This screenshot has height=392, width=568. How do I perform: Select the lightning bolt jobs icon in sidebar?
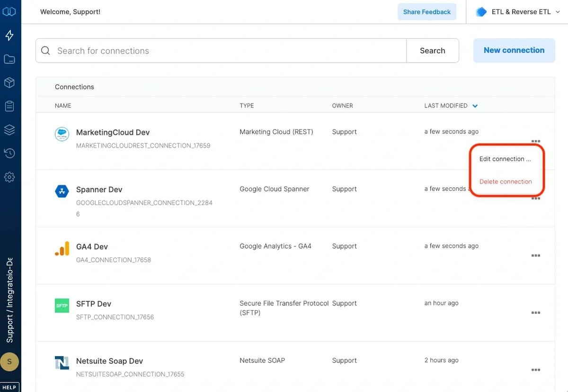10,35
